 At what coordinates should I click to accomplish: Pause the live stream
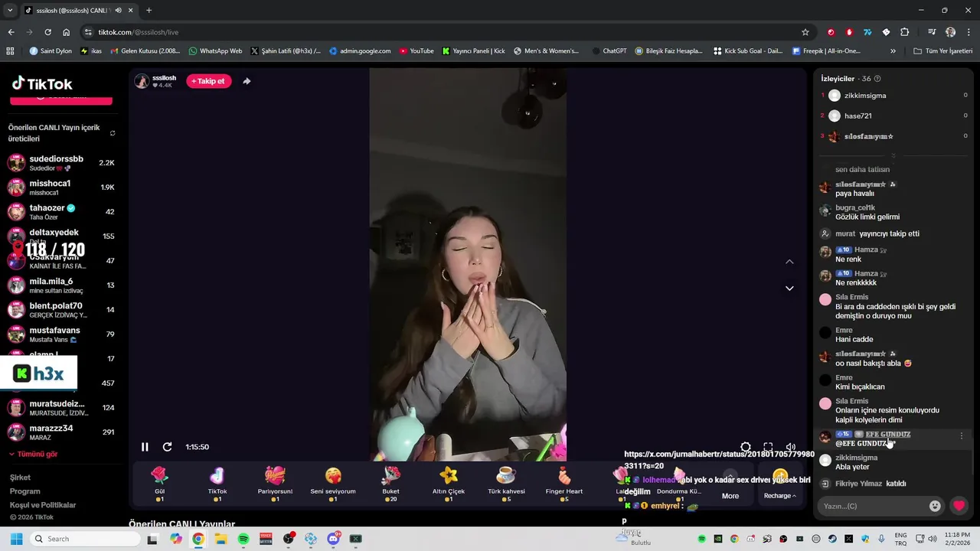coord(145,447)
